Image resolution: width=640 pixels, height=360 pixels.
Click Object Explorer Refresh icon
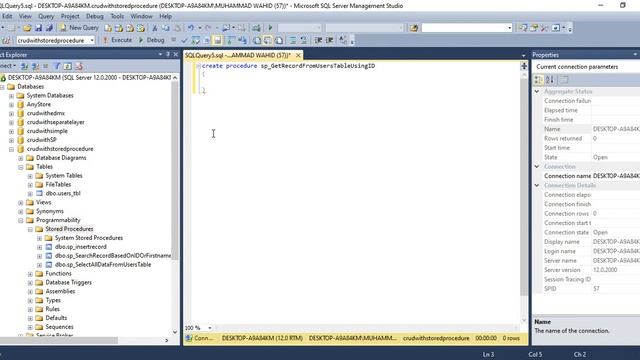tap(68, 66)
